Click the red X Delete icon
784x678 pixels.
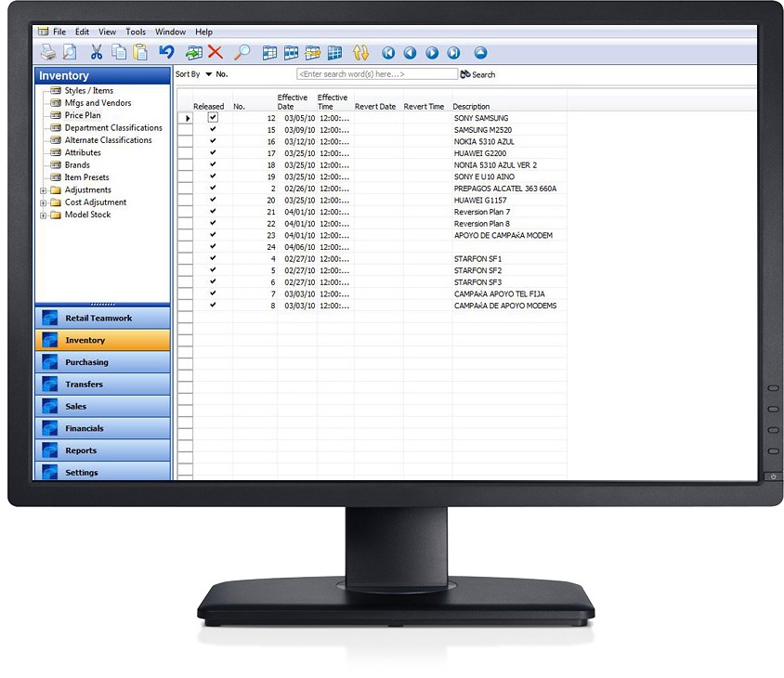pyautogui.click(x=216, y=53)
